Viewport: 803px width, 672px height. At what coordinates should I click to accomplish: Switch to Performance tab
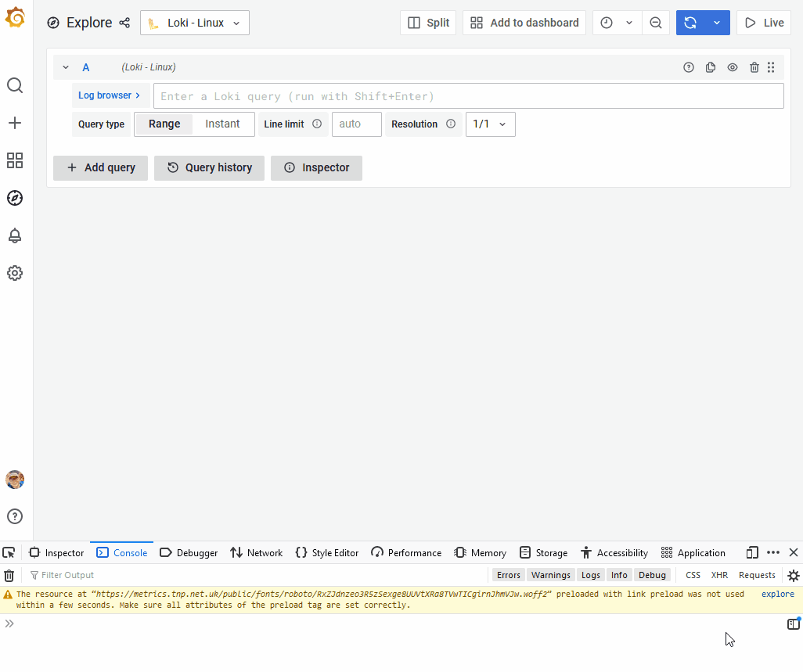pyautogui.click(x=407, y=553)
